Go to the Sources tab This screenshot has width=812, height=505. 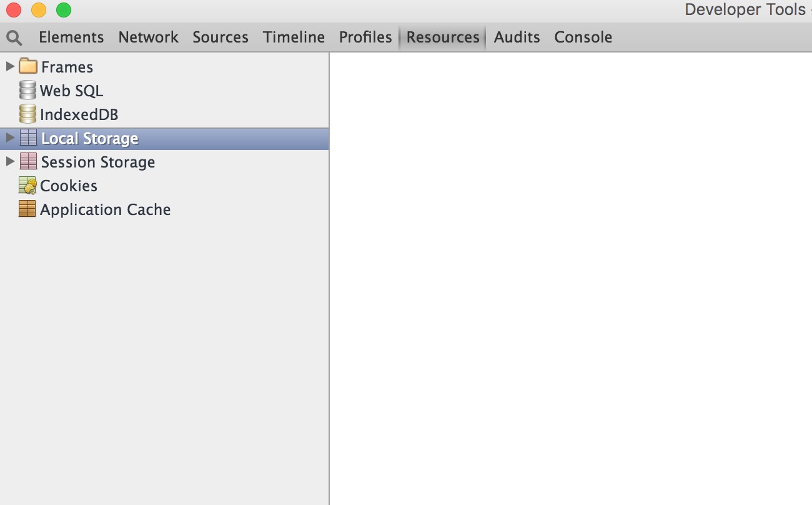pos(220,37)
